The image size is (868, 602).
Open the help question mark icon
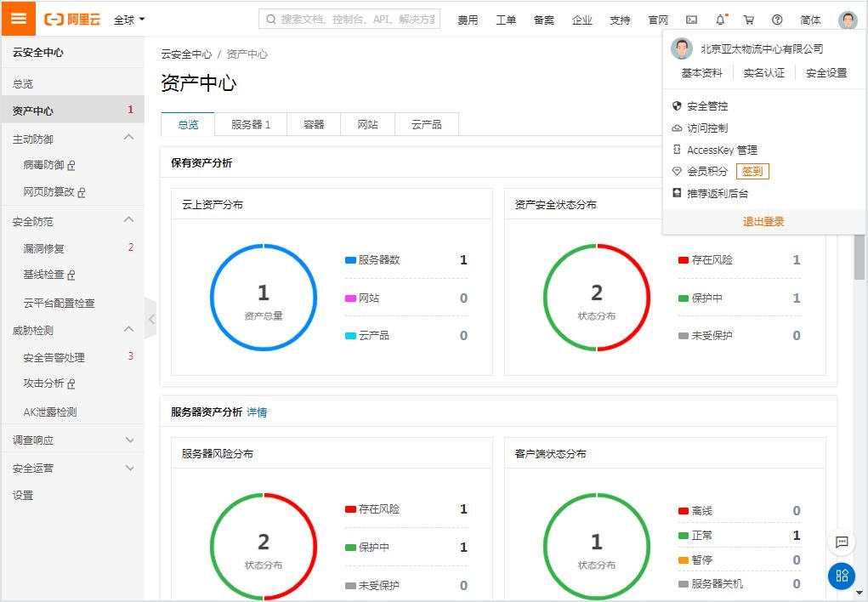777,20
